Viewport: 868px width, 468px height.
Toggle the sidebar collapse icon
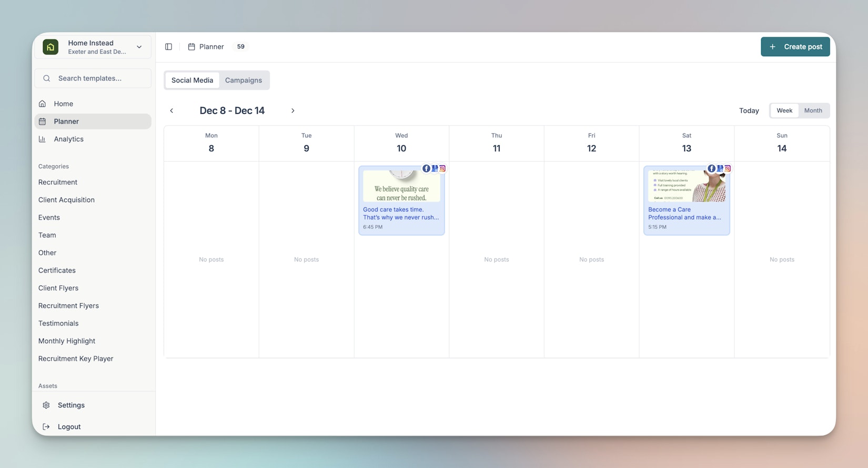[x=168, y=47]
